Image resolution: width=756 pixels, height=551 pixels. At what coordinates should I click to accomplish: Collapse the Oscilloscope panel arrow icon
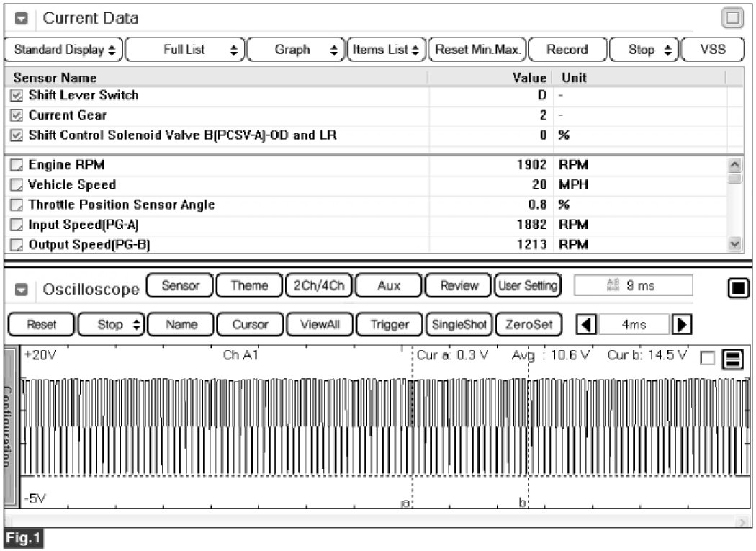click(21, 290)
